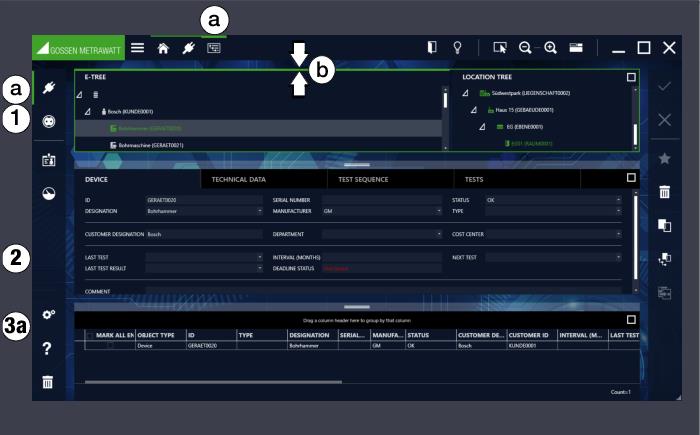Click the screen pointer selection icon
700x435 pixels.
500,47
